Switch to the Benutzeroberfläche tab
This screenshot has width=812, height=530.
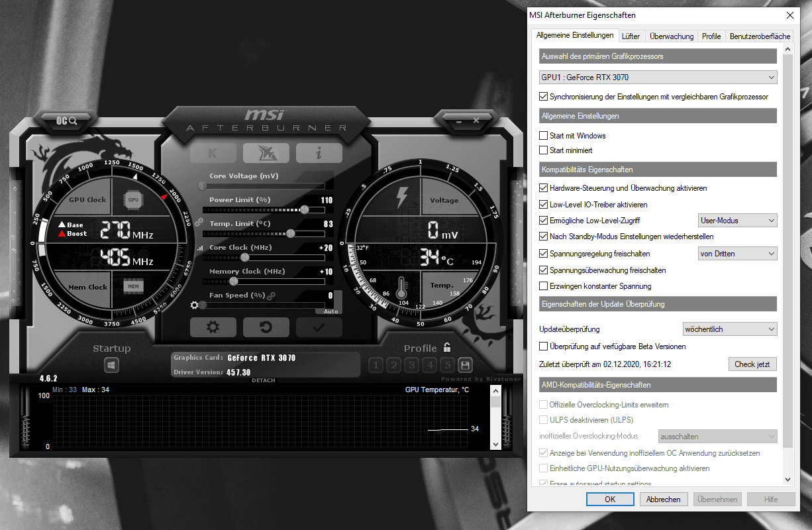[x=760, y=36]
